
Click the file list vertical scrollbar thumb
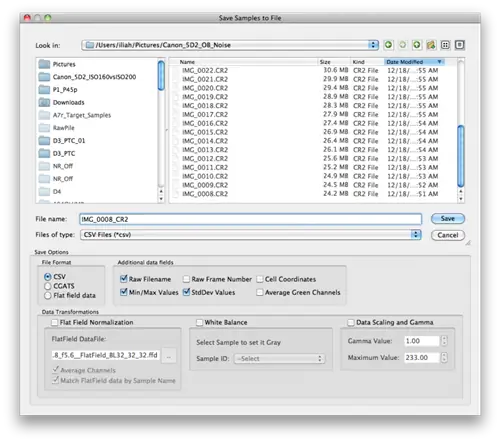[x=461, y=156]
